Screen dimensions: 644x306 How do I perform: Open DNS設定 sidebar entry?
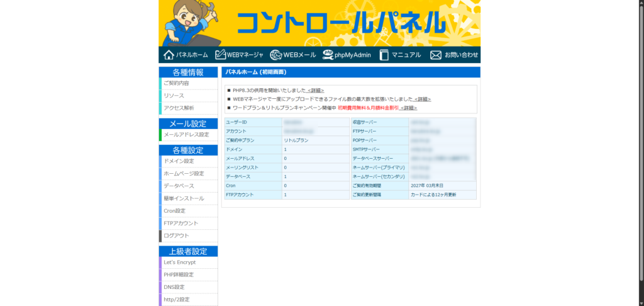(189, 287)
